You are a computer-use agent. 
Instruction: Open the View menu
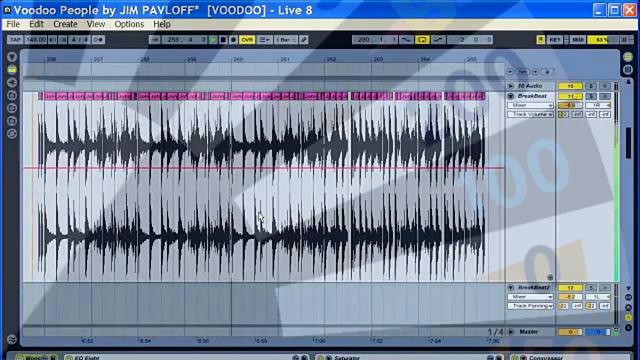pyautogui.click(x=96, y=24)
